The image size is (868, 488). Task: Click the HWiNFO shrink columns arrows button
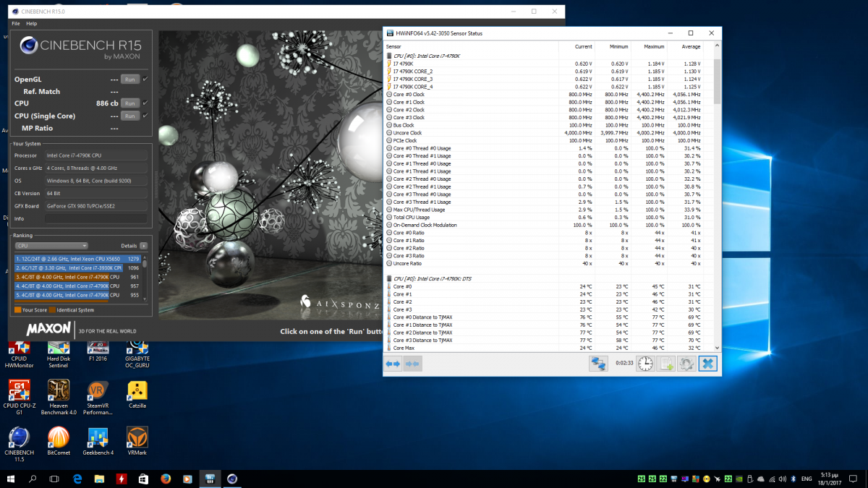pos(413,364)
